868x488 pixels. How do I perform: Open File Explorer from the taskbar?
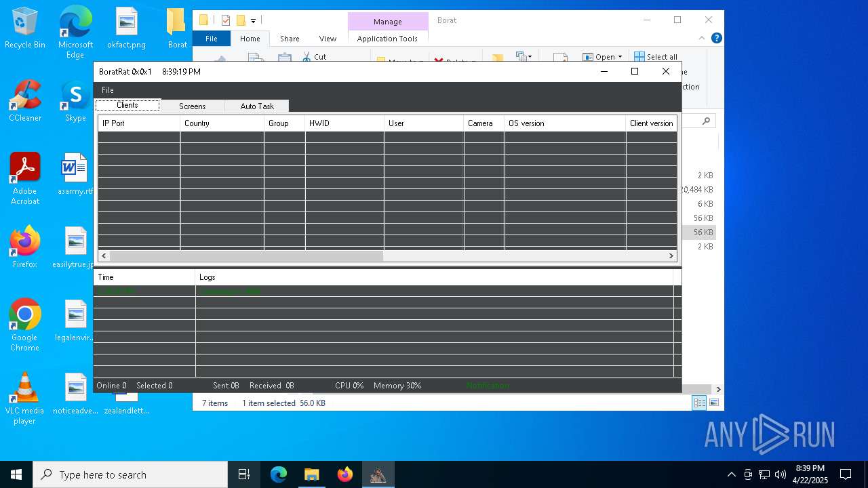(311, 474)
